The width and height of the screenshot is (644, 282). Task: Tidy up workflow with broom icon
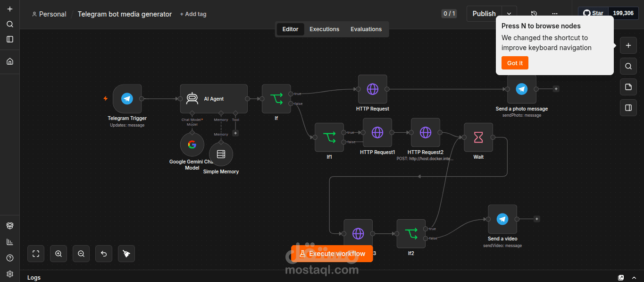pyautogui.click(x=126, y=254)
